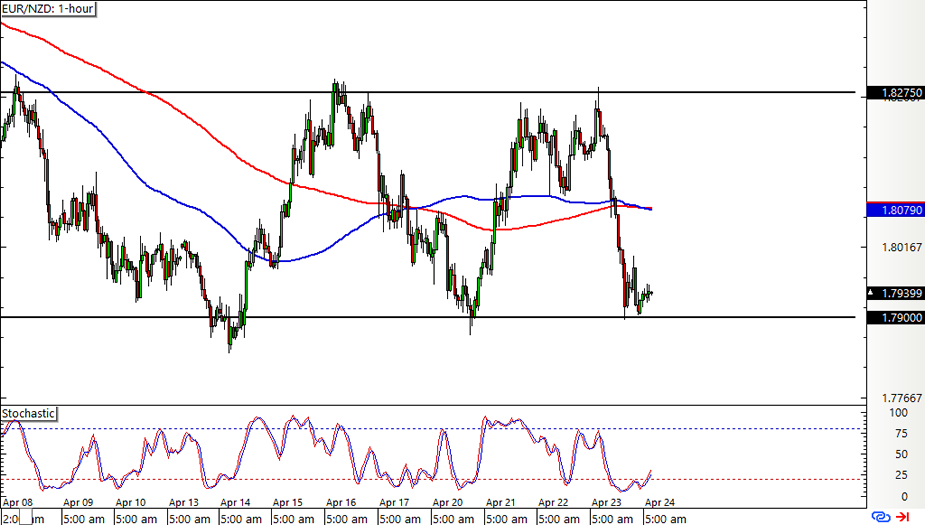925x525 pixels.
Task: Click the Stochastic scale value 100
Action: point(898,413)
